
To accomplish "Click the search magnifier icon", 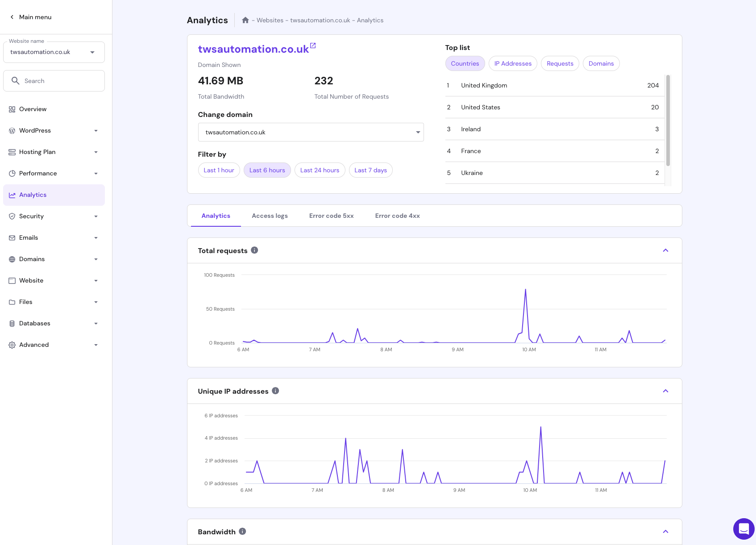I will click(15, 81).
